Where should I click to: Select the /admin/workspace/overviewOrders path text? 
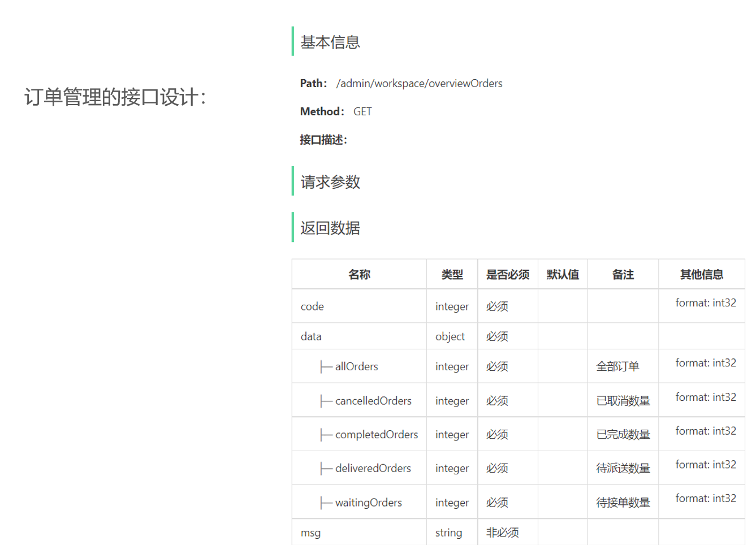pos(419,83)
